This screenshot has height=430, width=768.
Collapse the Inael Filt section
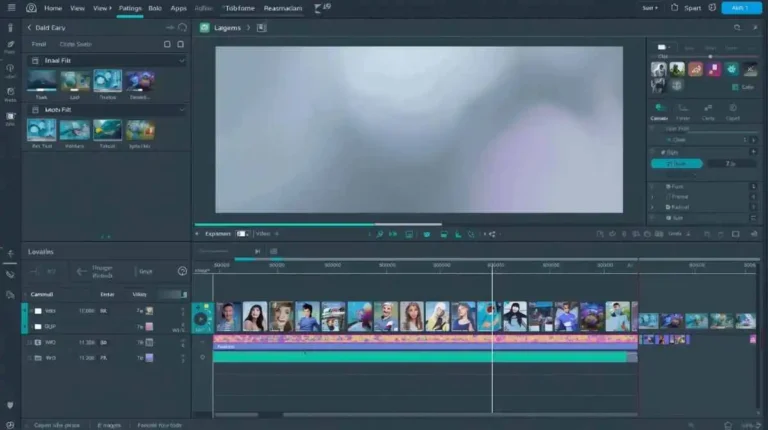182,61
